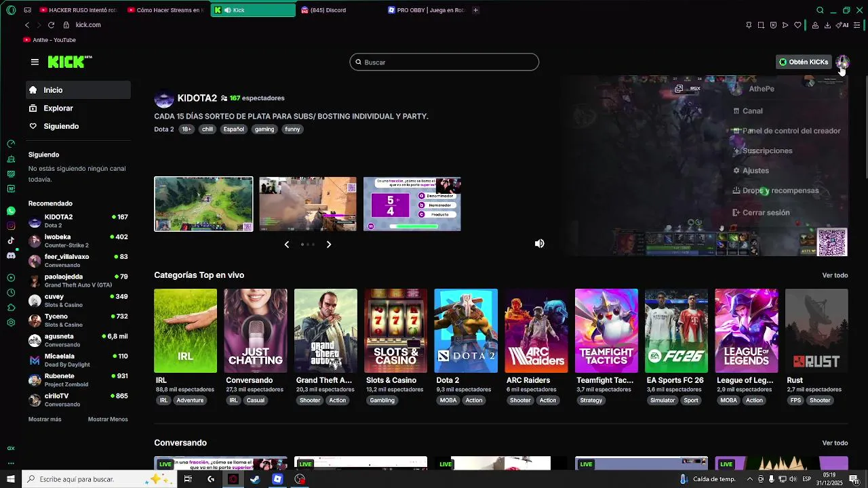Open Opera easy setup sliders icon

857,25
